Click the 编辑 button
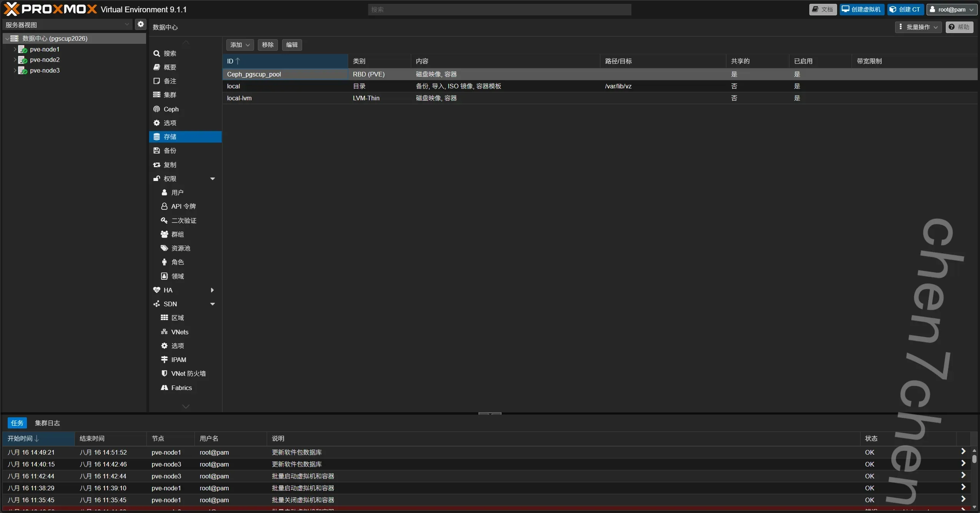The height and width of the screenshot is (513, 980). (292, 45)
